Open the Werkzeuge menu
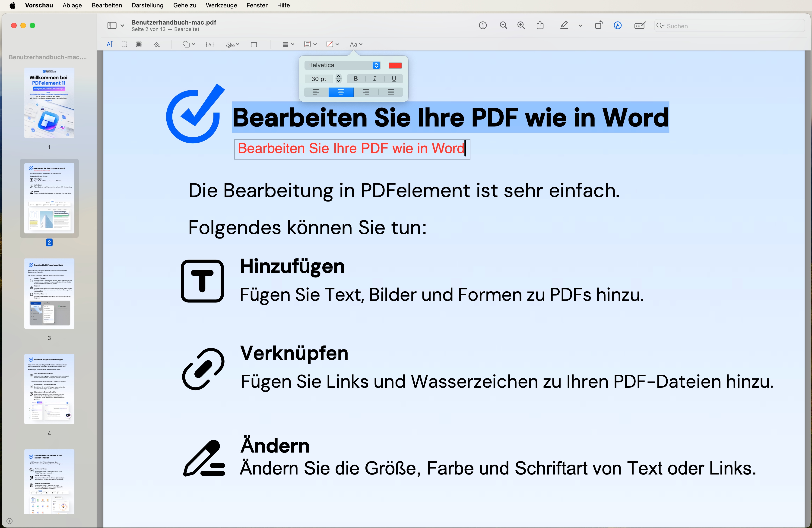This screenshot has width=812, height=528. (x=221, y=6)
